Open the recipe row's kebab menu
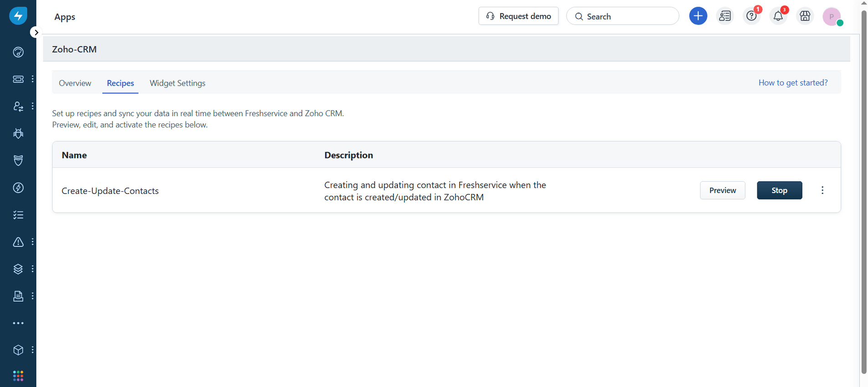868x387 pixels. (x=822, y=190)
